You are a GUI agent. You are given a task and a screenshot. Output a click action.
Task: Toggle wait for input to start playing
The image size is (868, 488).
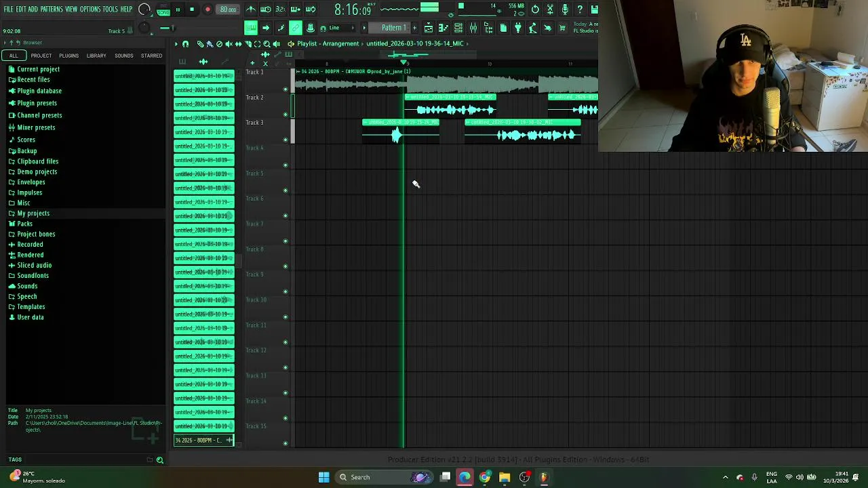click(x=265, y=9)
